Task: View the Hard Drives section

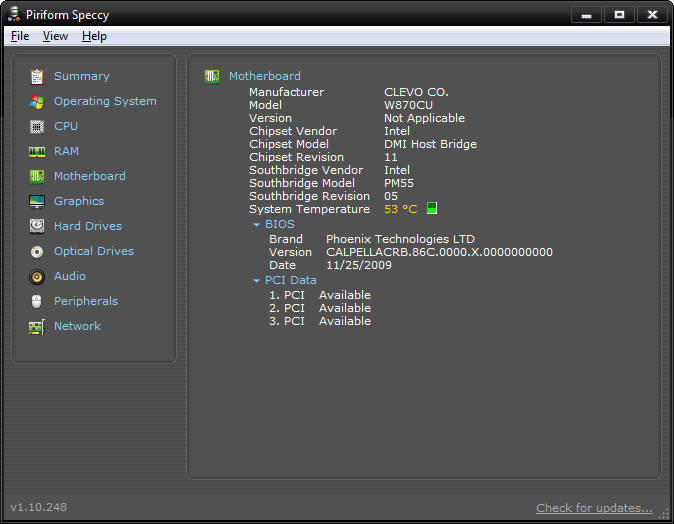Action: point(88,226)
